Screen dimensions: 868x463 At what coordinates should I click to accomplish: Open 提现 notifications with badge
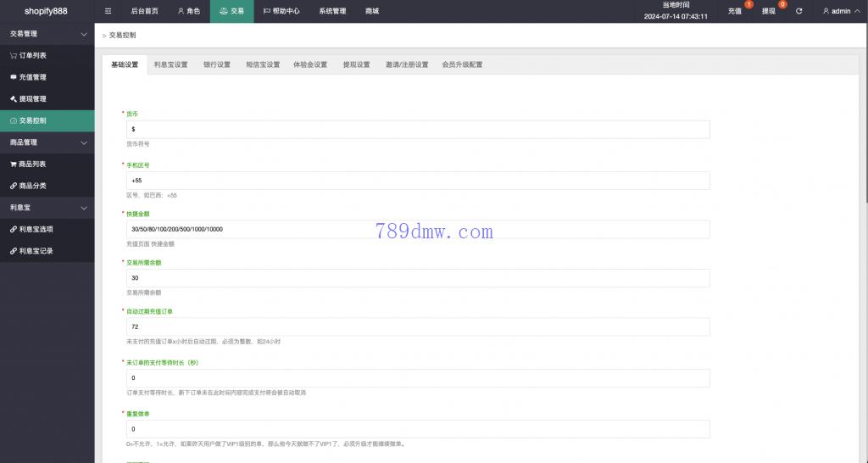click(769, 11)
